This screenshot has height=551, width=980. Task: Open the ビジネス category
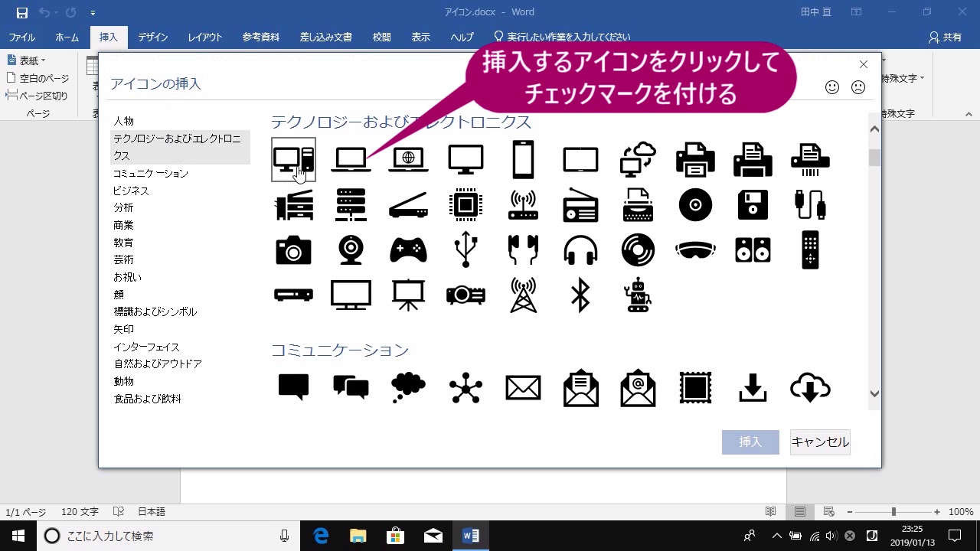point(131,191)
